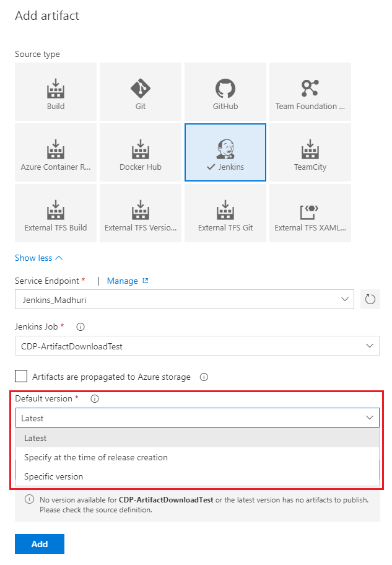The height and width of the screenshot is (565, 392).
Task: Choose the GitHub source type
Action: (x=225, y=91)
